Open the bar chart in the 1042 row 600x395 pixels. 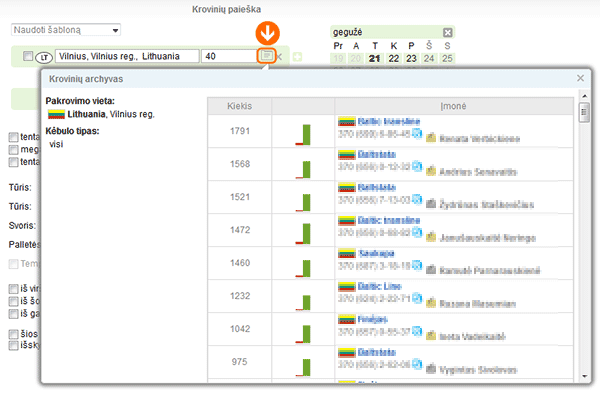(x=303, y=334)
